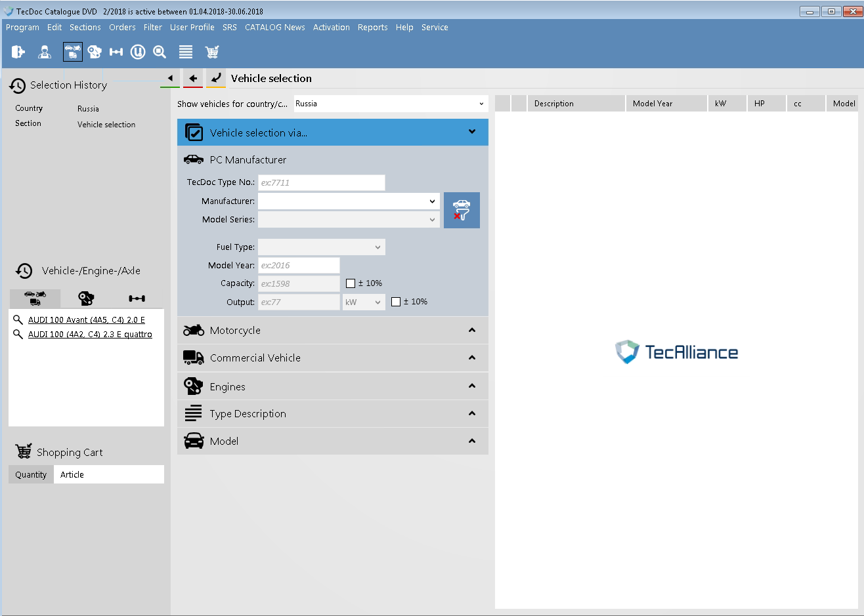Click the exit door icon in toolbar
The height and width of the screenshot is (616, 864).
(18, 52)
